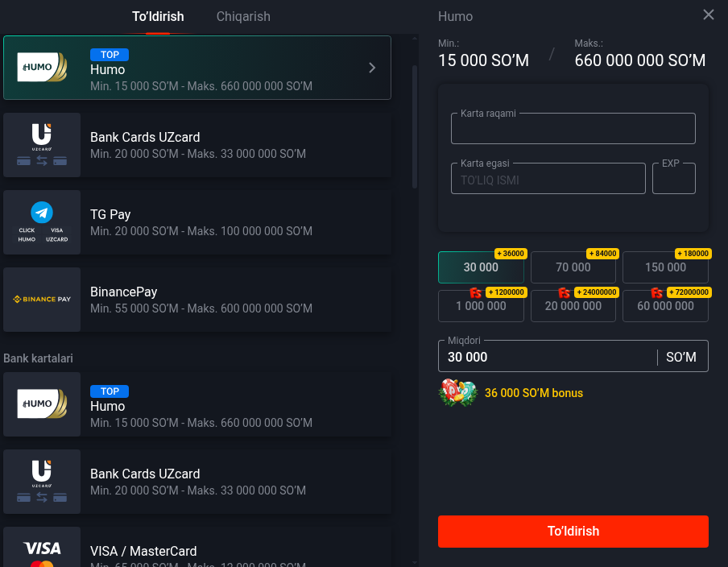The image size is (728, 567).
Task: Click the +24000000 bonus badge
Action: point(597,292)
